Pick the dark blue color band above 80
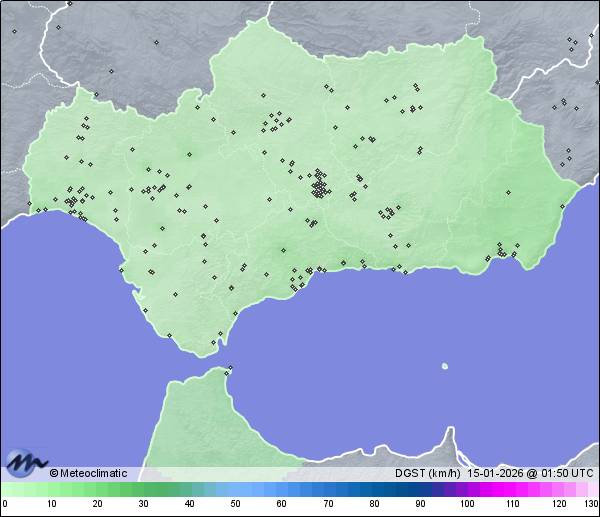Screen dimensions: 600x517 (x=374, y=489)
